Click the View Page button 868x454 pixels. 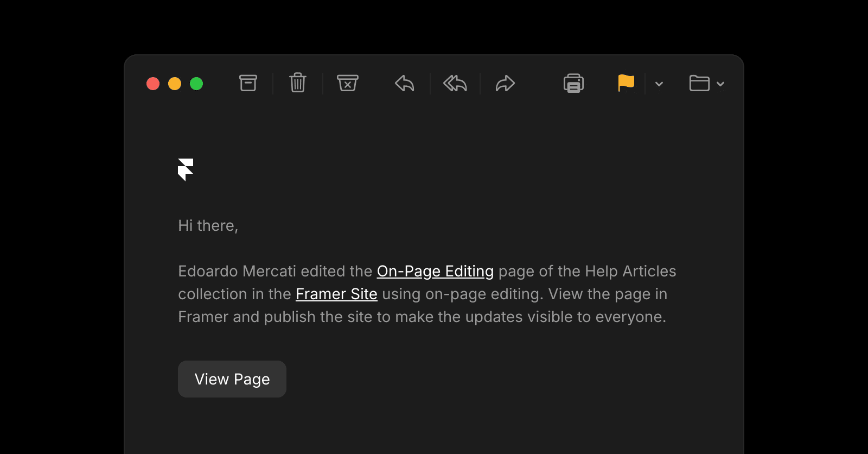tap(232, 379)
